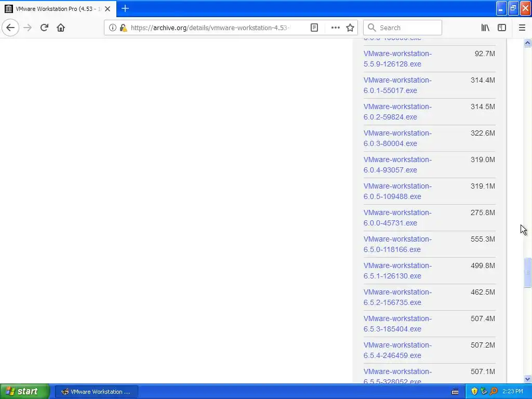The width and height of the screenshot is (532, 399).
Task: Click VMware-workstation-6.5.1-126130.exe link
Action: pos(397,270)
